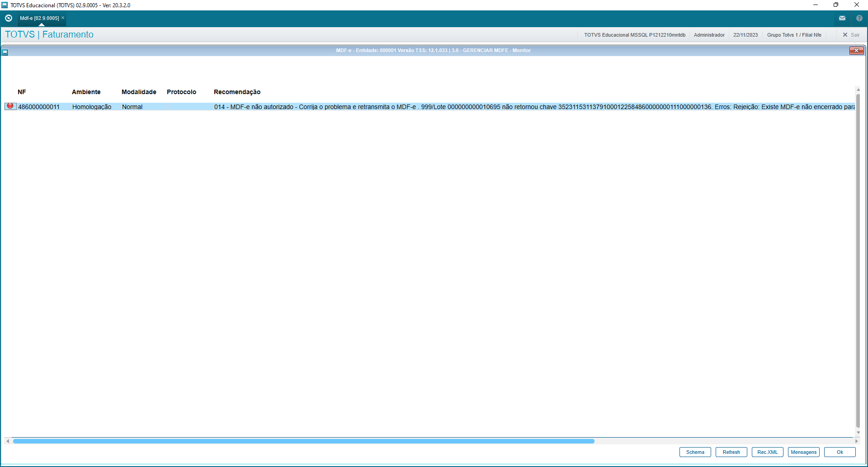This screenshot has height=467, width=868.
Task: Close the Mdf-e [02.9.0005] tab
Action: [63, 18]
